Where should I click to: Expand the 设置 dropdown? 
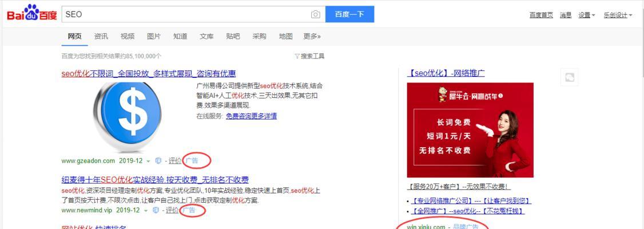pyautogui.click(x=587, y=15)
